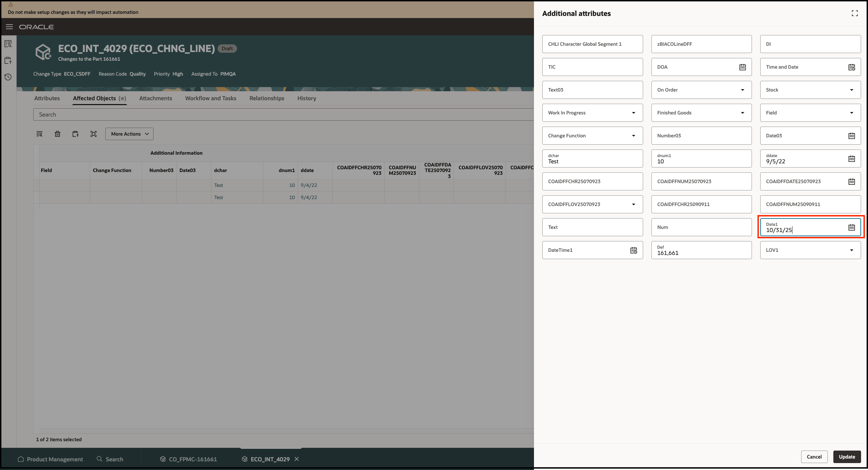Click the Update button

tap(847, 457)
